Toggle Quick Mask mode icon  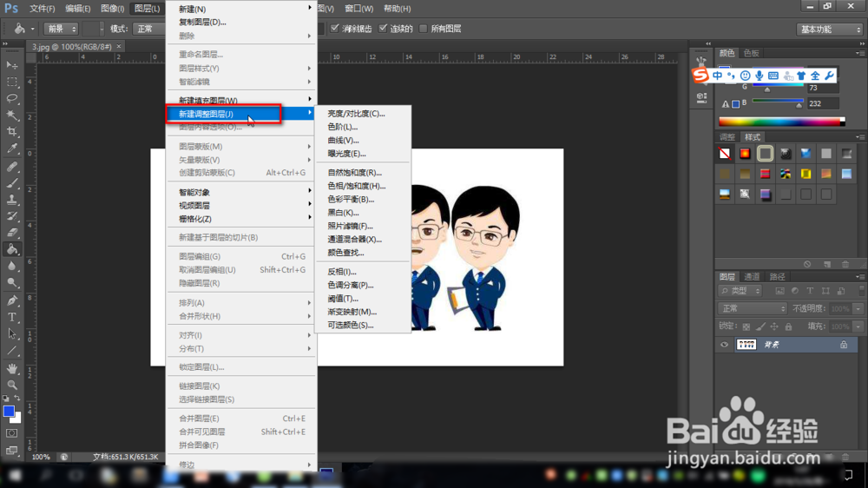point(11,433)
